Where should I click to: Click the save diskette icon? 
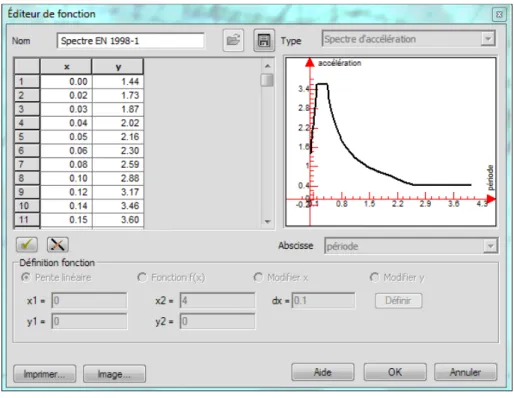[264, 40]
